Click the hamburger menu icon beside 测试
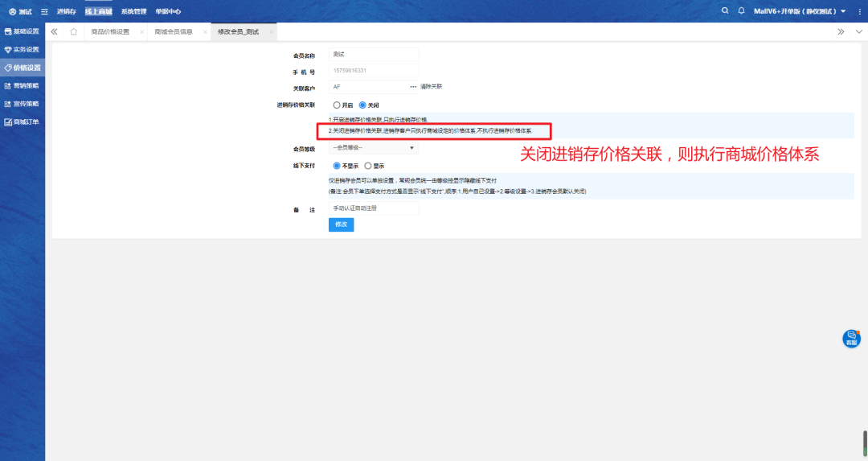 (x=45, y=11)
